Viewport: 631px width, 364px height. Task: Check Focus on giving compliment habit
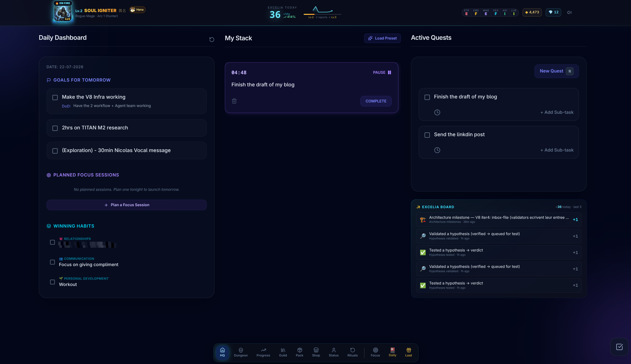coord(52,262)
